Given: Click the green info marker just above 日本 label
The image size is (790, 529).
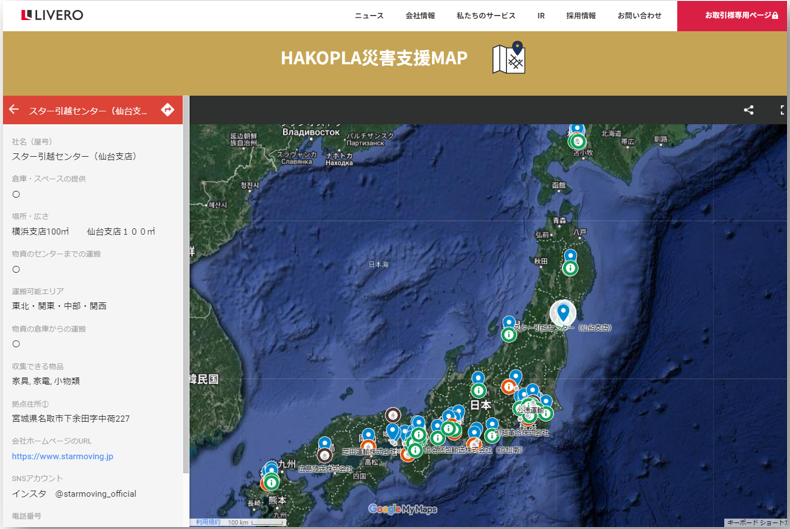Looking at the screenshot, I should (x=478, y=390).
